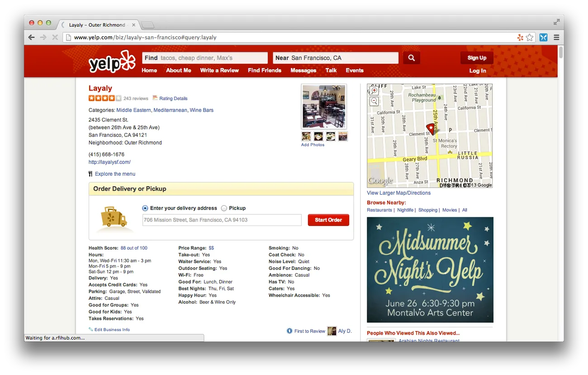
Task: Open Talk nav item
Action: pos(331,70)
